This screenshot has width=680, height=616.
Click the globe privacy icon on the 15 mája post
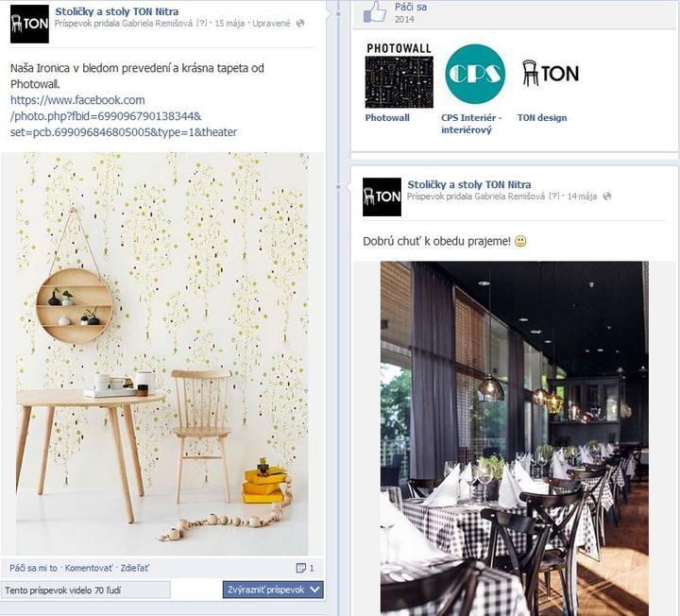click(300, 24)
